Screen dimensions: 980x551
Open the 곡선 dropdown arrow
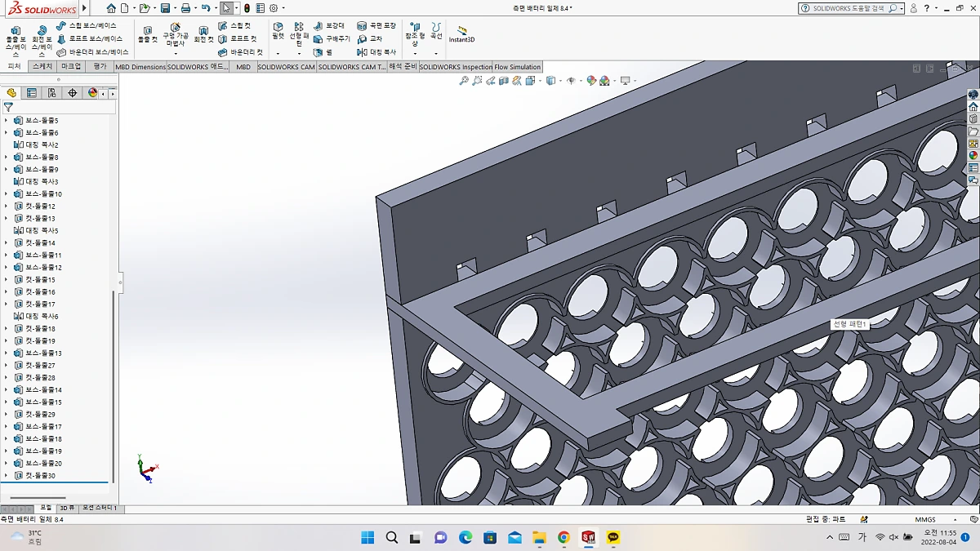[x=436, y=54]
